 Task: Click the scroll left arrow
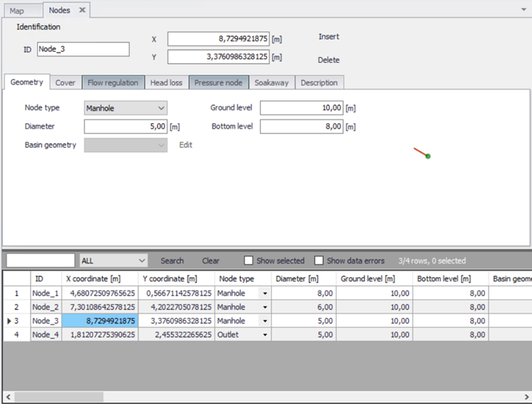[8, 397]
